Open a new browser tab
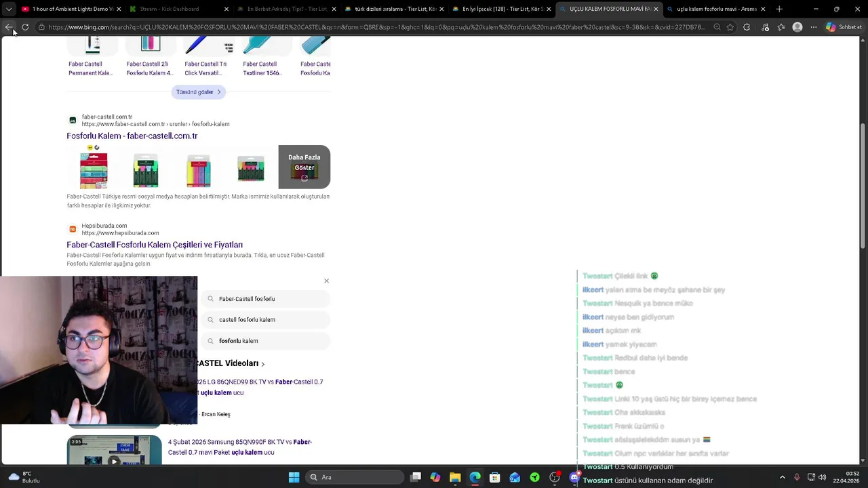The height and width of the screenshot is (488, 868). pyautogui.click(x=779, y=9)
